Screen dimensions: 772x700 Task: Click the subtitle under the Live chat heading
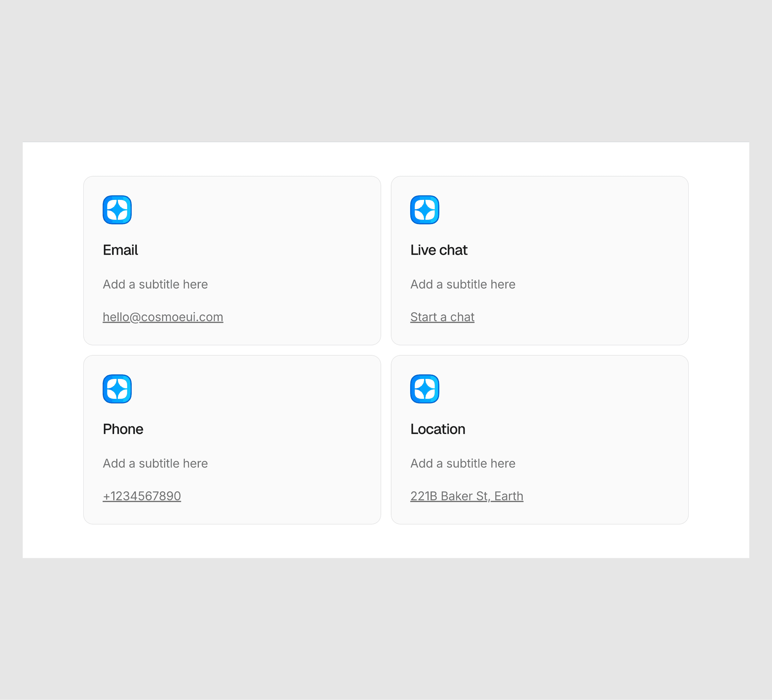[463, 284]
